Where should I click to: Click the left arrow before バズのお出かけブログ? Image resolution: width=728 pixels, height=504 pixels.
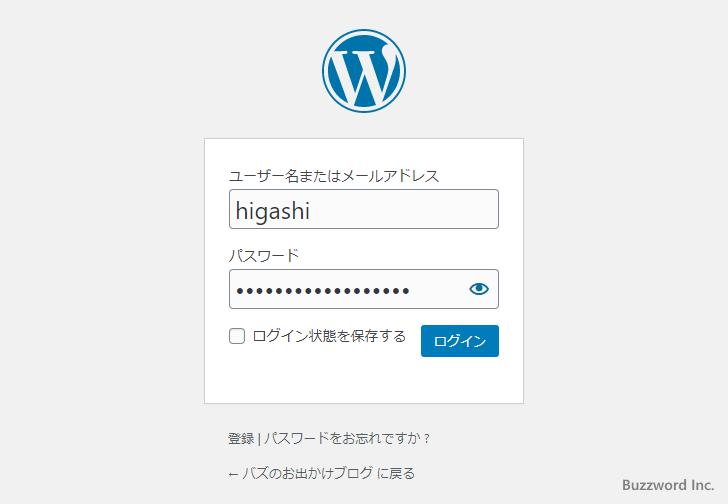[x=233, y=474]
